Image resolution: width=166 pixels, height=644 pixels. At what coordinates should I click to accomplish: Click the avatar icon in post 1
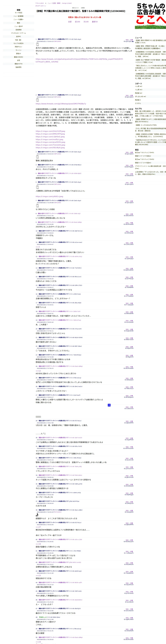[37, 44]
